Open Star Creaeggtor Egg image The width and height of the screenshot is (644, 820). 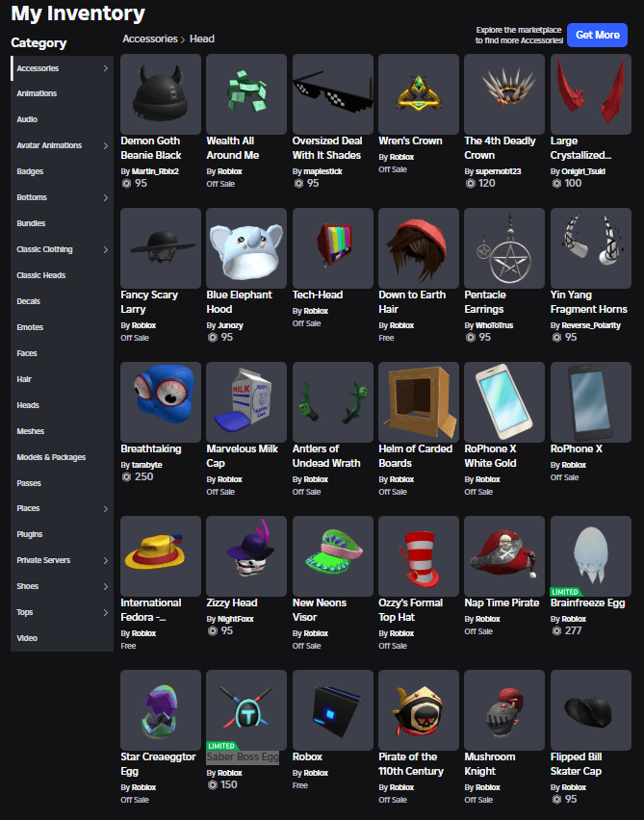tap(161, 710)
